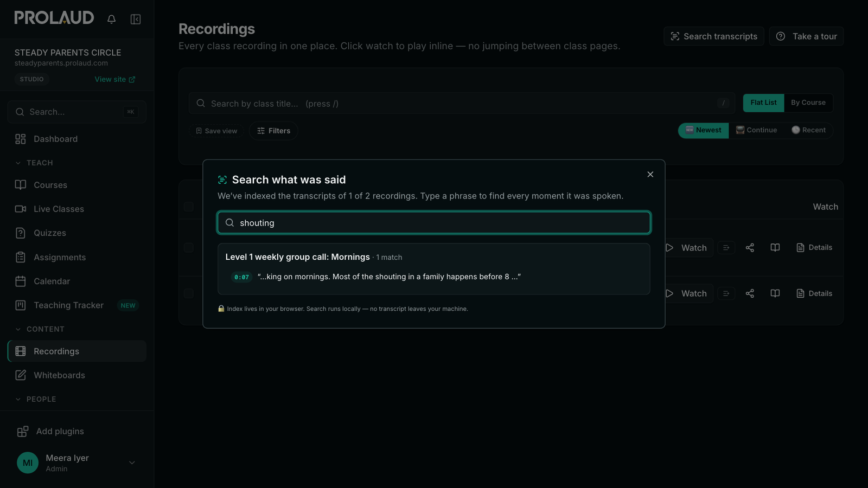Select the first recording row checkbox
868x488 pixels.
click(189, 247)
